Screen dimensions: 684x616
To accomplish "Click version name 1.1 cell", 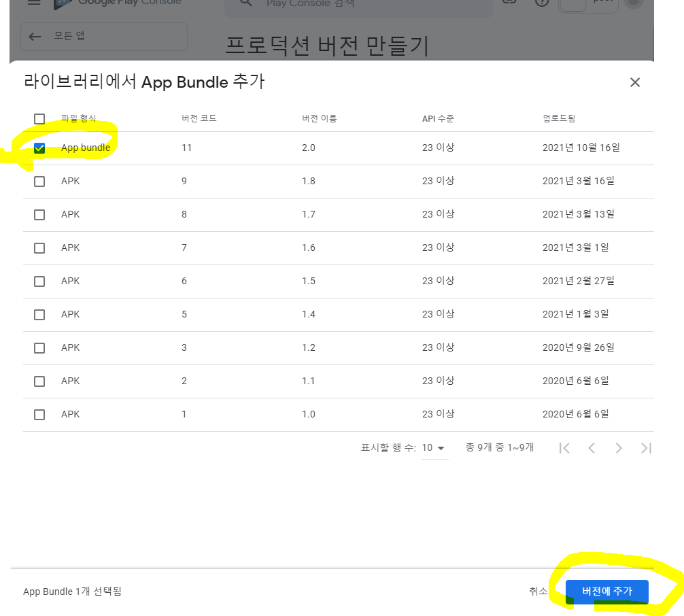I will tap(309, 381).
